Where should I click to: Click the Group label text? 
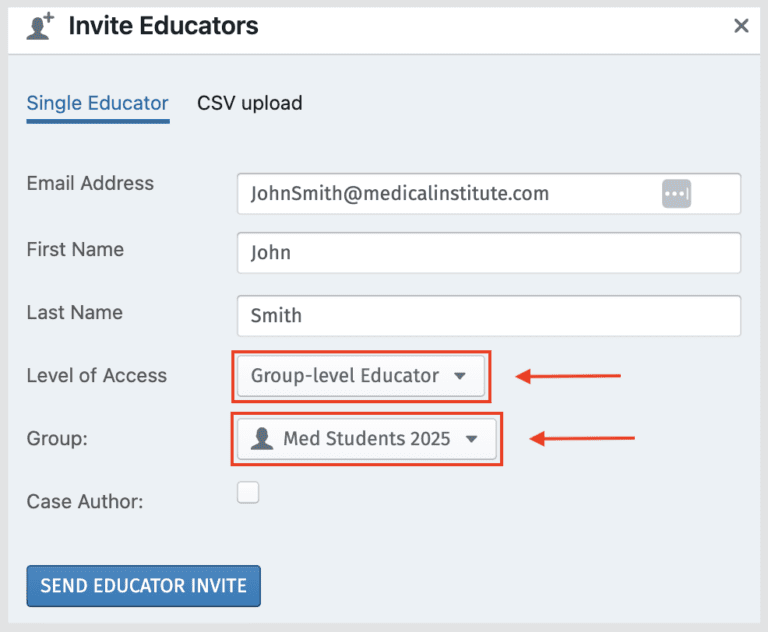[x=56, y=438]
